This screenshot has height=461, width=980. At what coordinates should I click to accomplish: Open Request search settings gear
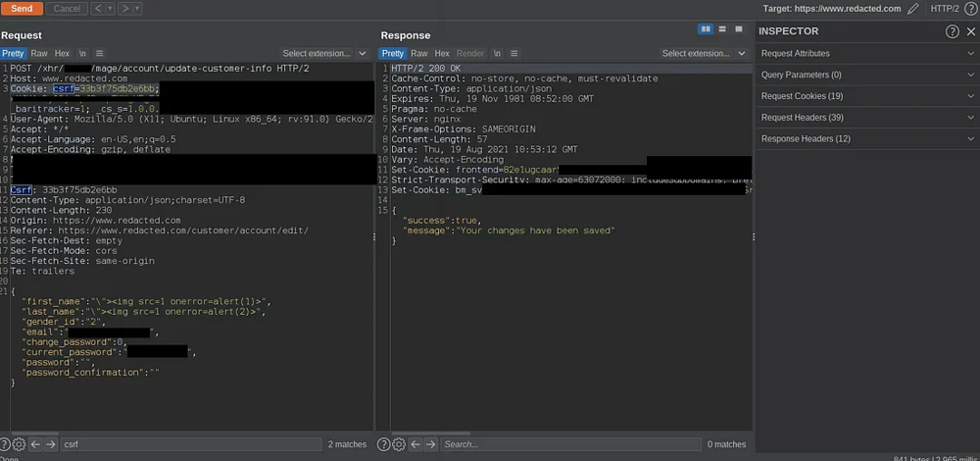point(19,444)
